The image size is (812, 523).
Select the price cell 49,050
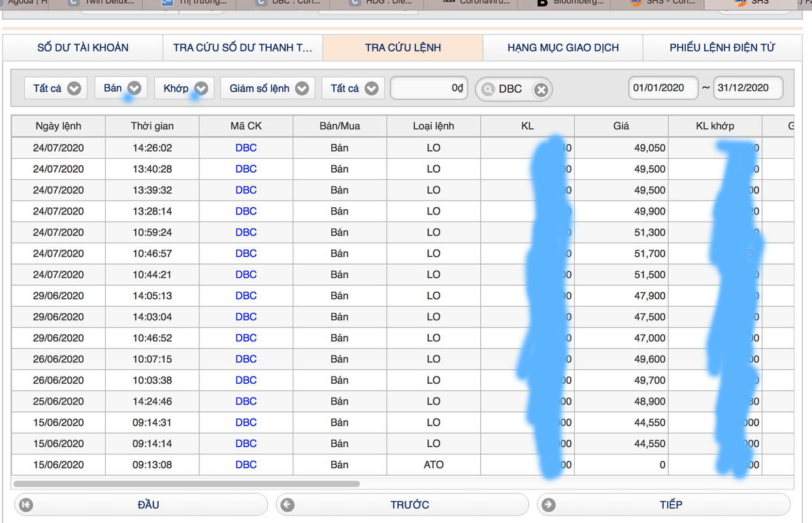point(621,148)
